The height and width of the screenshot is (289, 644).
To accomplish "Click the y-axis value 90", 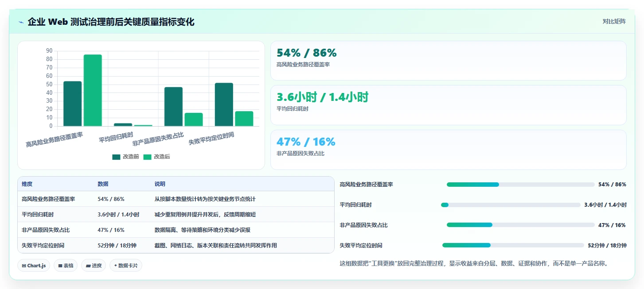I will coord(49,50).
